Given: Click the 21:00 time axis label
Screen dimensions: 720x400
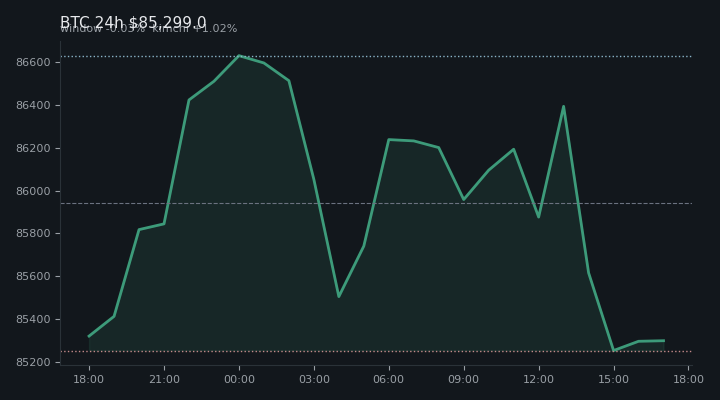Looking at the screenshot, I should pyautogui.click(x=164, y=379).
